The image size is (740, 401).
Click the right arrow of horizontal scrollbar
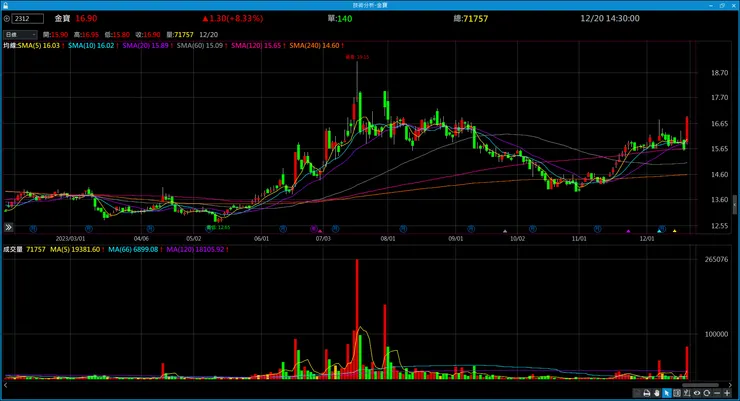[x=730, y=385]
